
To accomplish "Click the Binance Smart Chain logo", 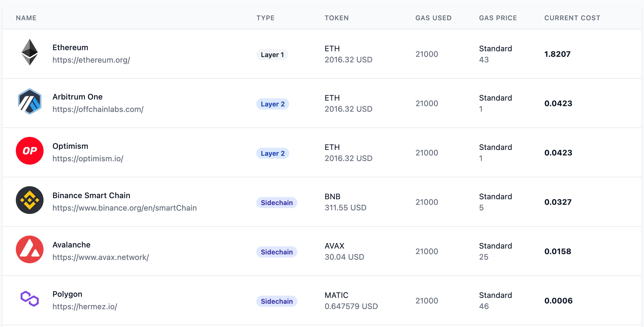I will pyautogui.click(x=30, y=200).
